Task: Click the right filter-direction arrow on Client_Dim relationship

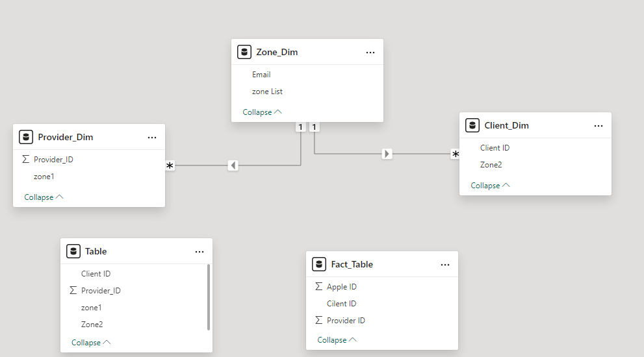Action: pyautogui.click(x=387, y=154)
